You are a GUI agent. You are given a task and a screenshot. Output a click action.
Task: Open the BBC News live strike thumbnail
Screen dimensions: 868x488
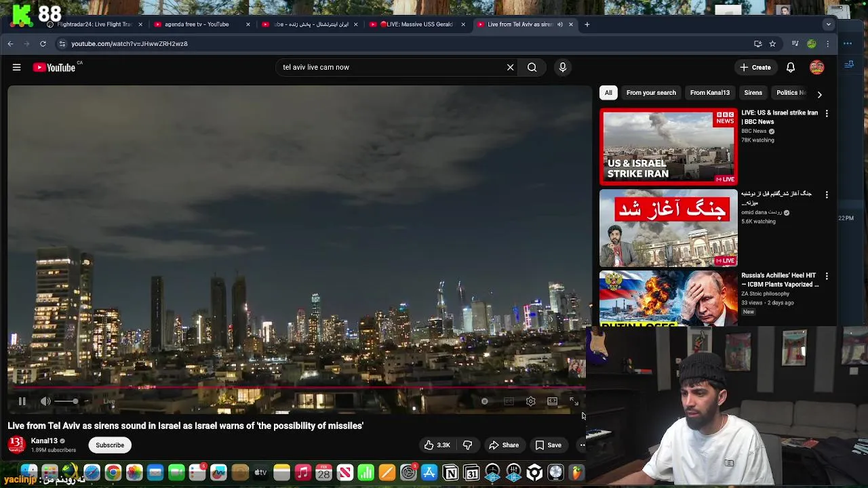668,147
